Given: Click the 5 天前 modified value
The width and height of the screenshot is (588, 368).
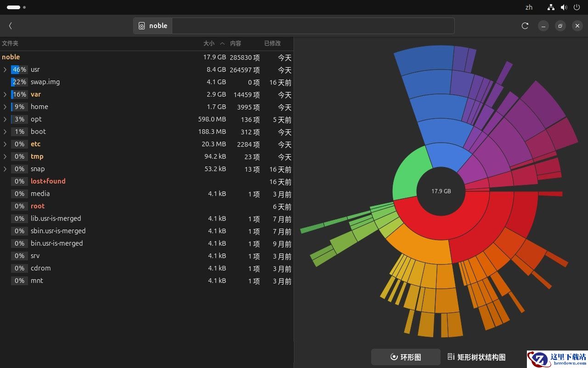Looking at the screenshot, I should pyautogui.click(x=282, y=120).
